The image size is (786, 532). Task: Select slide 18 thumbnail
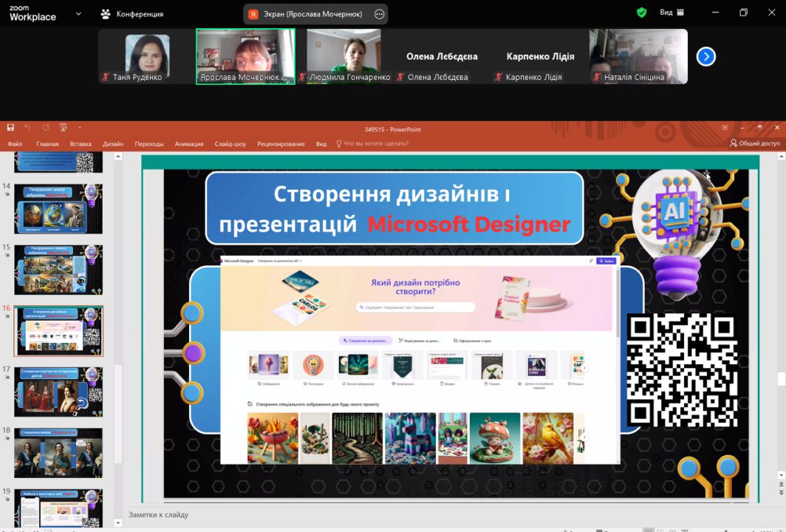(58, 453)
